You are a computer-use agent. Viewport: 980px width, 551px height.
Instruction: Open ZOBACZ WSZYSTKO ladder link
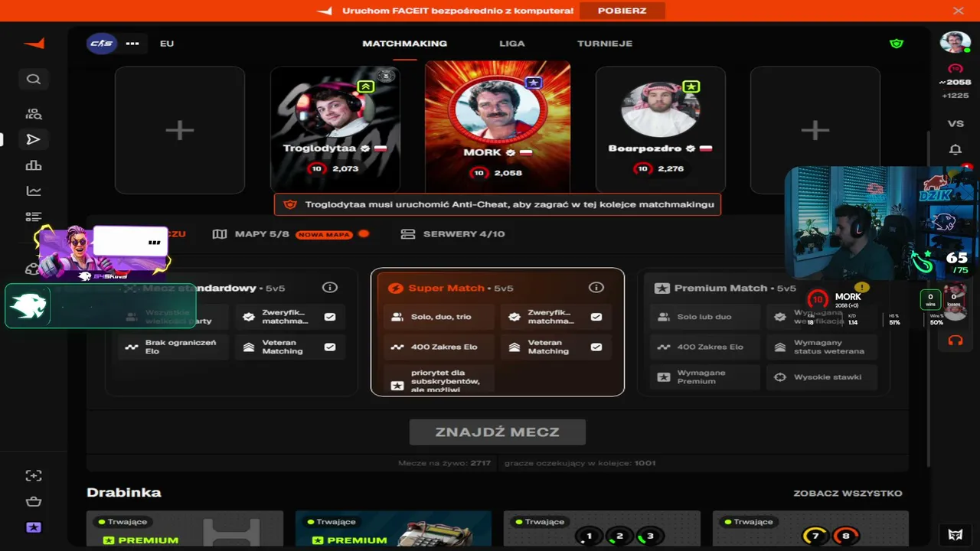848,494
